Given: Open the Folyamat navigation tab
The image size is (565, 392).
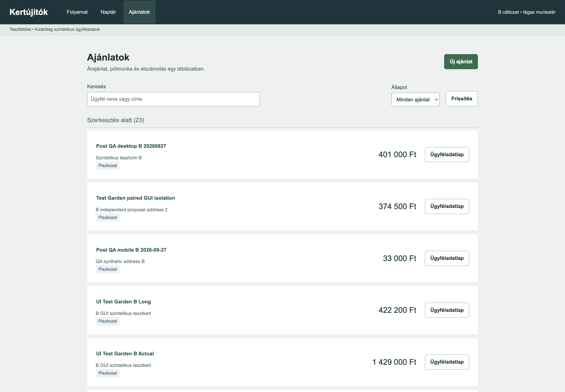Looking at the screenshot, I should coord(77,12).
